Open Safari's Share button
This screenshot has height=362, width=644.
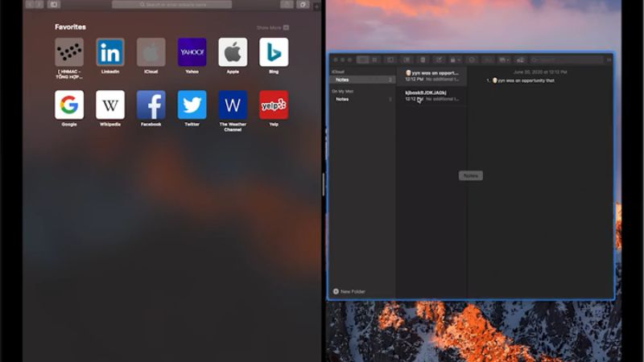pyautogui.click(x=287, y=5)
